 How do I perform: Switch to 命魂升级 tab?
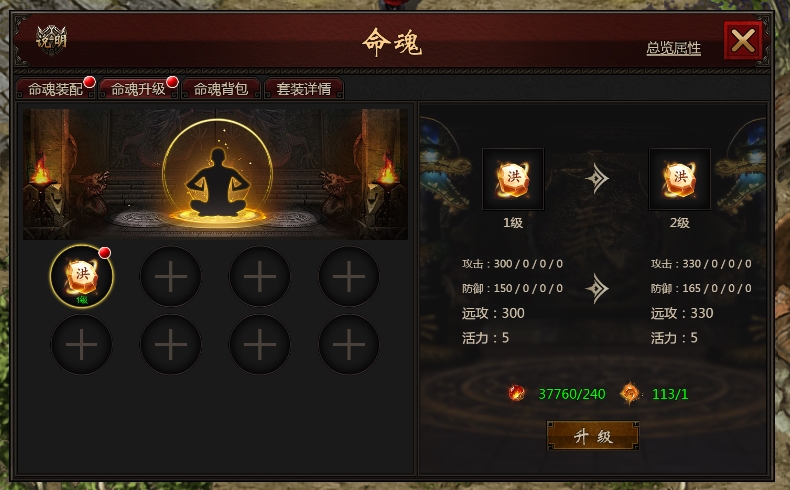(x=139, y=89)
